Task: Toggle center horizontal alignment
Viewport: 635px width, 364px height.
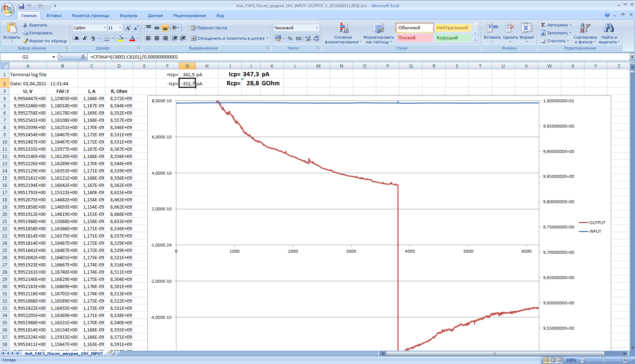Action: (x=157, y=38)
